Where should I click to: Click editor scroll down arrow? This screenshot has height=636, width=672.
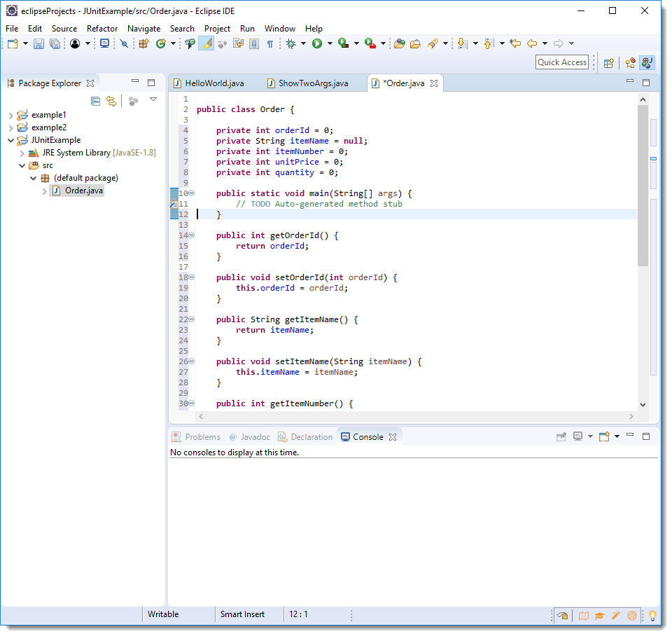click(x=643, y=405)
